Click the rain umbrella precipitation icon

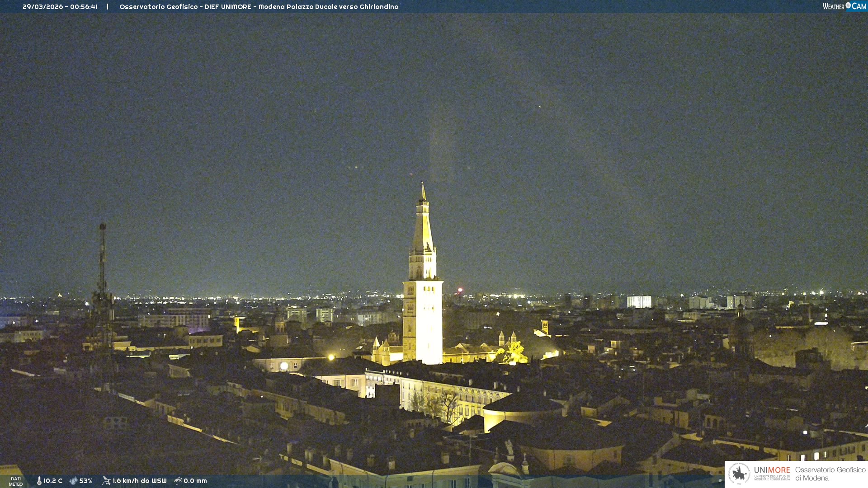coord(178,481)
